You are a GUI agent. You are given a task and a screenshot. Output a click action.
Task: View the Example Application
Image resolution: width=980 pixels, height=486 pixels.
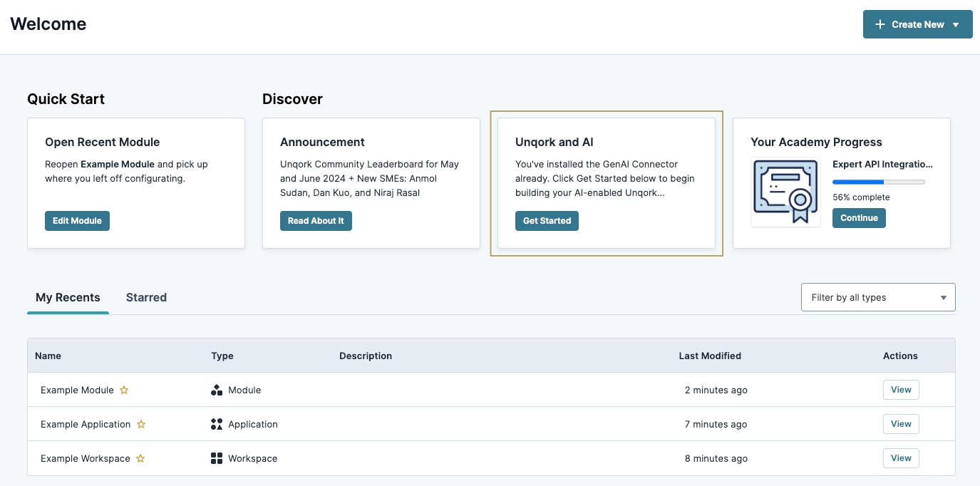coord(901,424)
